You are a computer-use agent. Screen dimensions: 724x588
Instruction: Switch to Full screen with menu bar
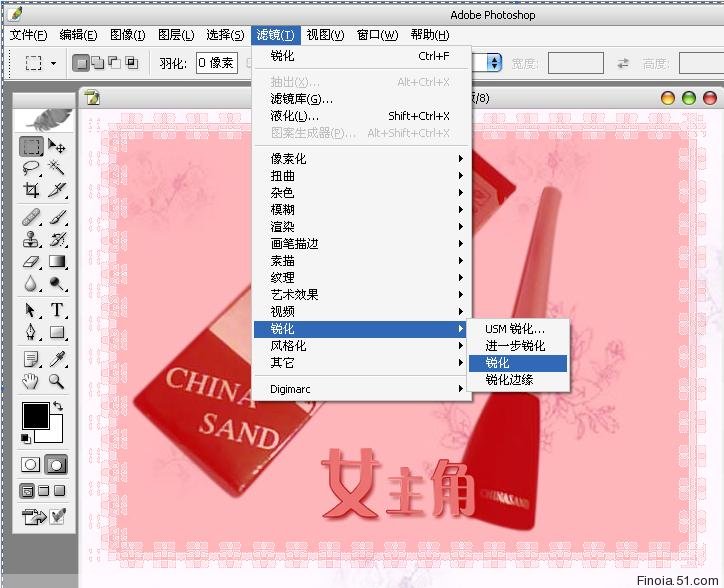click(x=43, y=491)
